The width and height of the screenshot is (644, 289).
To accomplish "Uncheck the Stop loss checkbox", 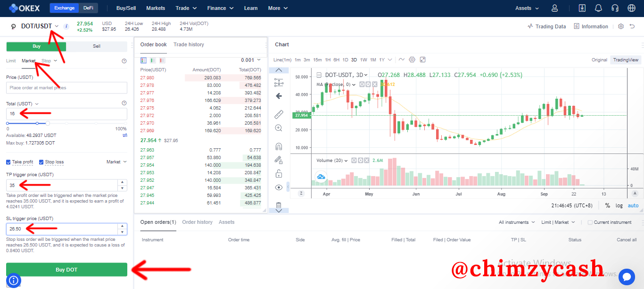I will click(41, 162).
